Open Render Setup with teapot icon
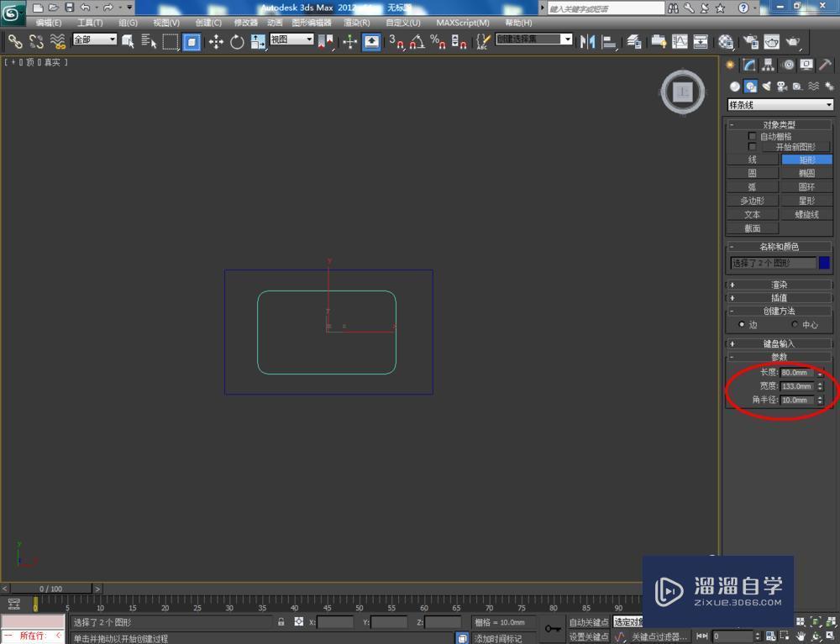Image resolution: width=840 pixels, height=644 pixels. pyautogui.click(x=750, y=40)
